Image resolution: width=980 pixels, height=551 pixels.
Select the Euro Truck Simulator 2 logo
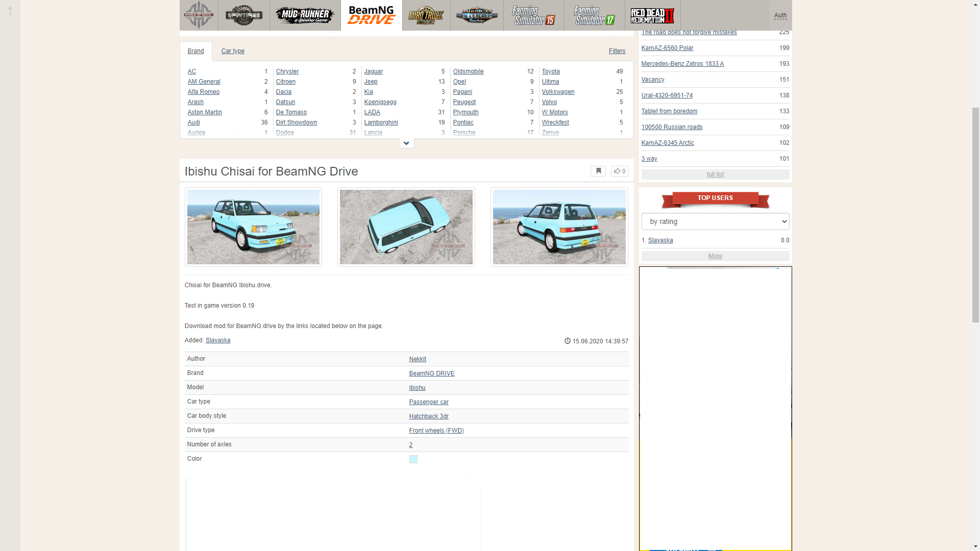[x=426, y=15]
